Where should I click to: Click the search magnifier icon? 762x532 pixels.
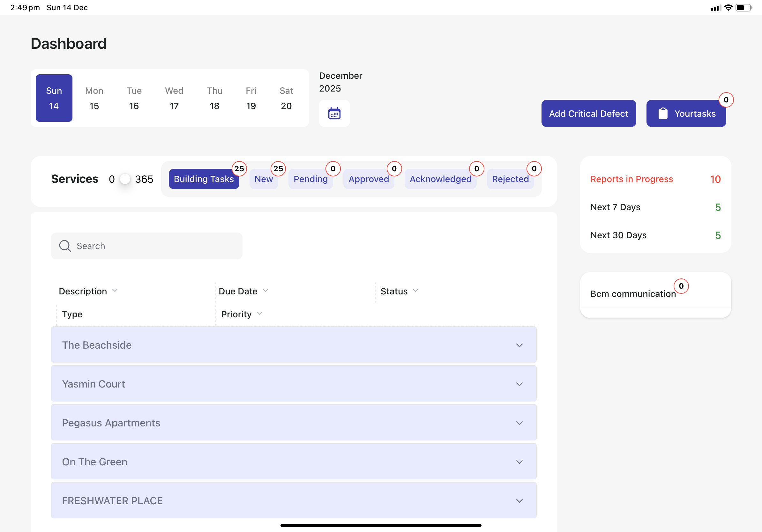point(65,246)
